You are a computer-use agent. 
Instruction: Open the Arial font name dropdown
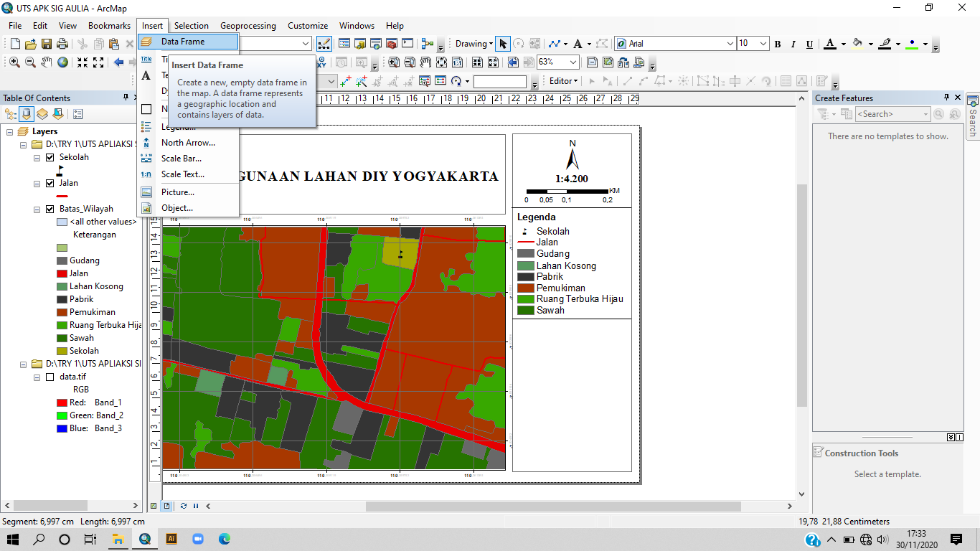click(730, 44)
